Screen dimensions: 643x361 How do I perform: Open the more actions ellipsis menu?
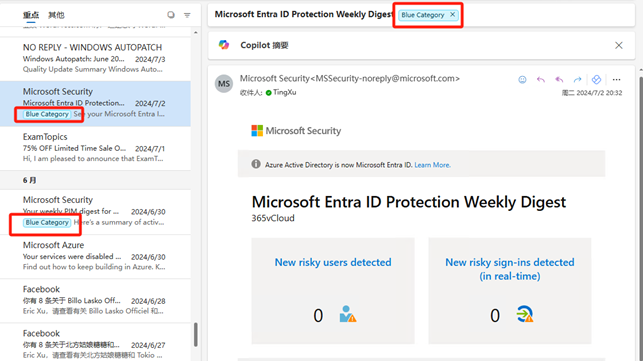coord(616,80)
